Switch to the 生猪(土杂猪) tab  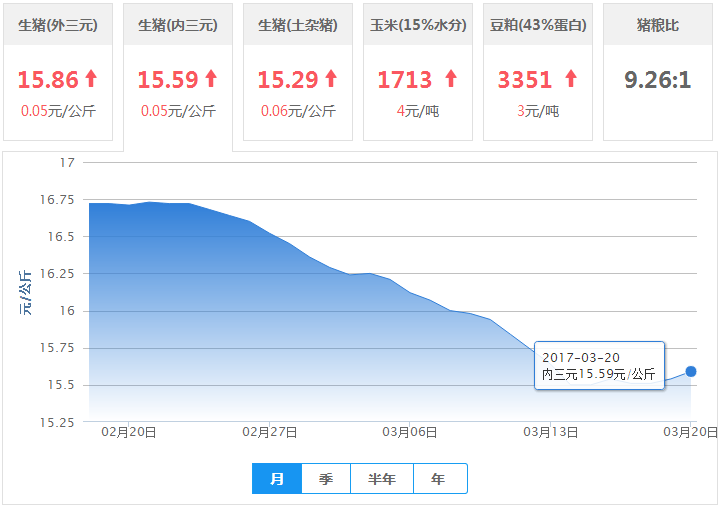pos(298,25)
